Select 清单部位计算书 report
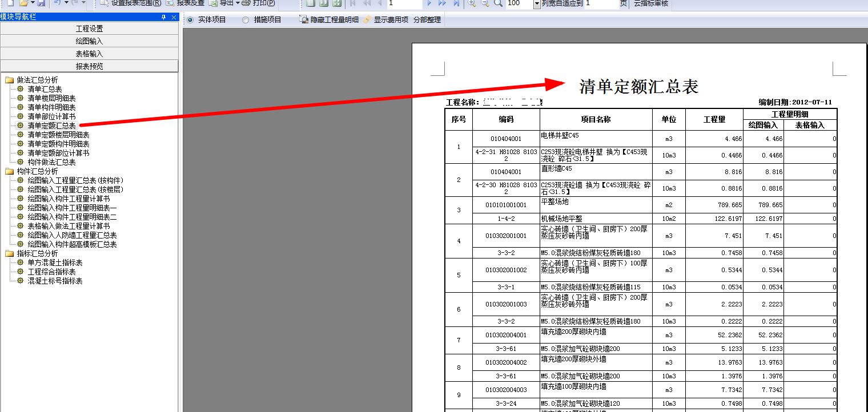Screen dimensions: 868x412 pos(51,116)
